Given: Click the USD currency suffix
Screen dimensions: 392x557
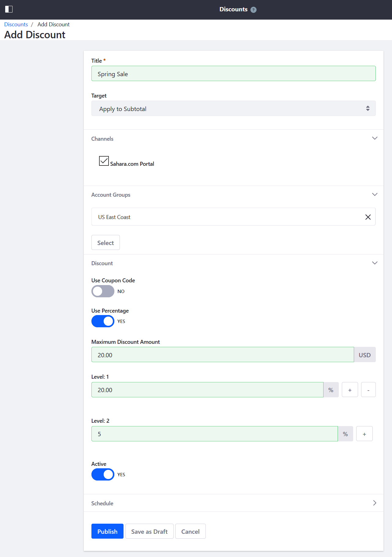Looking at the screenshot, I should pyautogui.click(x=365, y=355).
